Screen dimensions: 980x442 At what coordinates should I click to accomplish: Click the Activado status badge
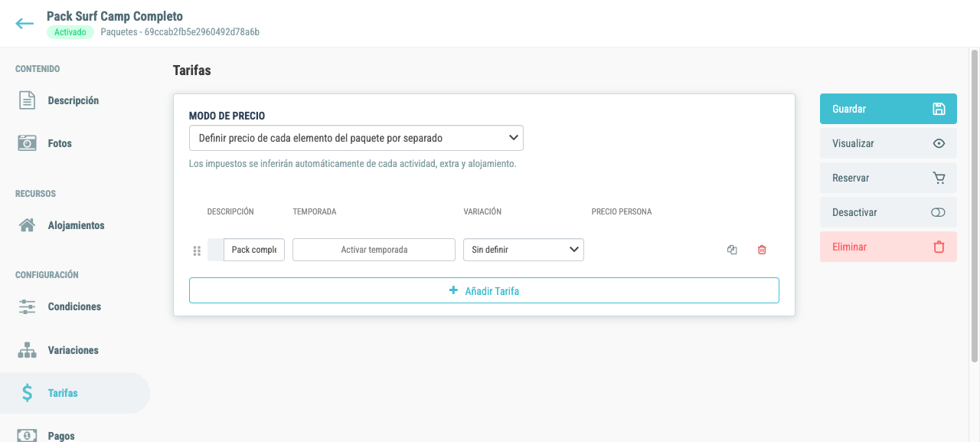[x=70, y=32]
